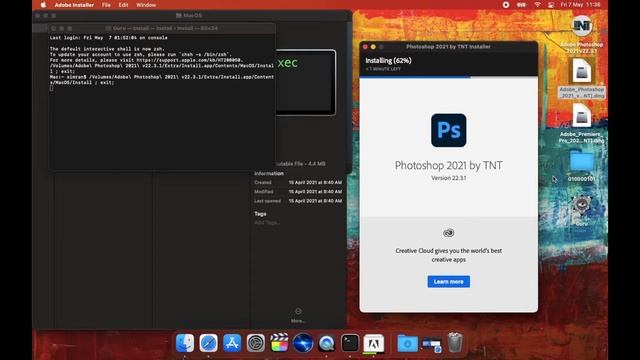640x360 pixels.
Task: Launch Safari from the dock
Action: pyautogui.click(x=209, y=343)
